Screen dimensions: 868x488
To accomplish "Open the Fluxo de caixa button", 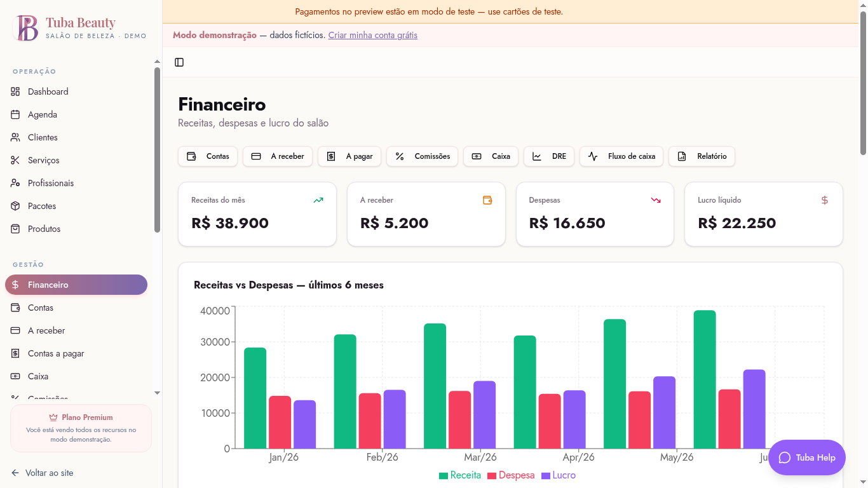I will [621, 156].
